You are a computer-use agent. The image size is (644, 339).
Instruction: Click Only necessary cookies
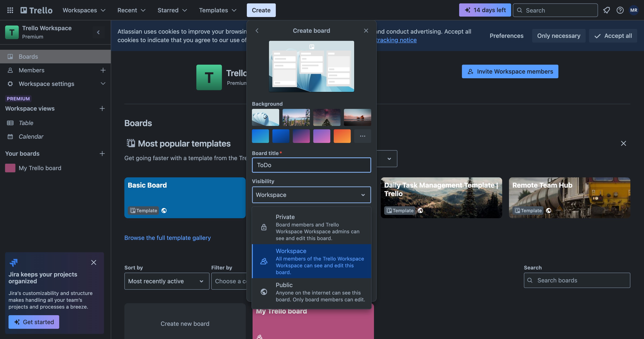tap(559, 36)
